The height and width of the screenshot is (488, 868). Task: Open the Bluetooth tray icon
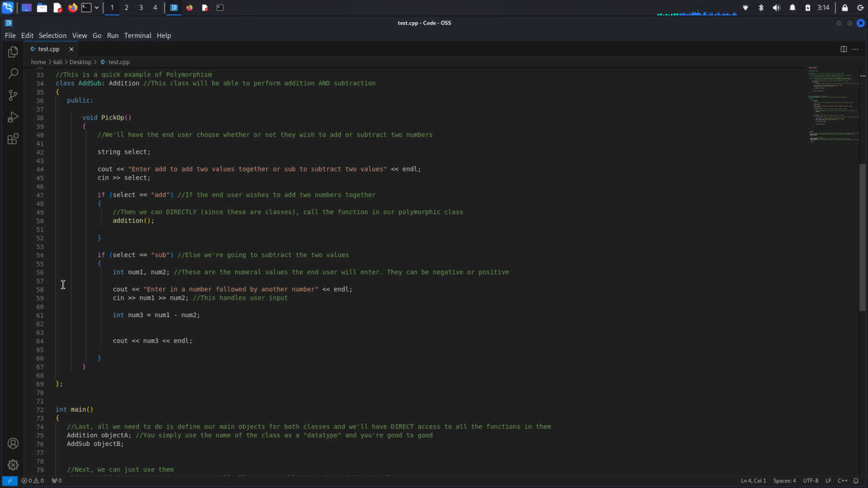pyautogui.click(x=761, y=8)
